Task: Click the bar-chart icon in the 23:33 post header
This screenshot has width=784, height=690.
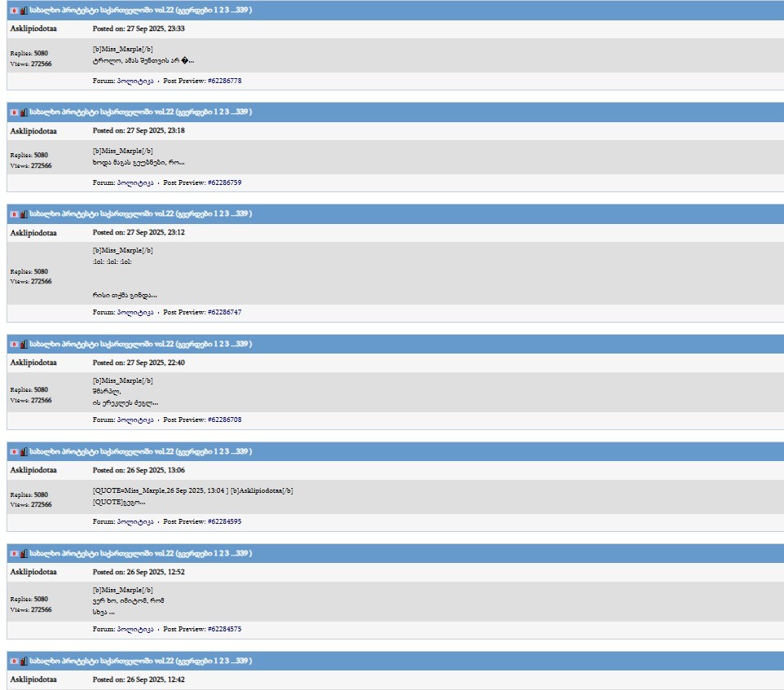Action: (24, 11)
